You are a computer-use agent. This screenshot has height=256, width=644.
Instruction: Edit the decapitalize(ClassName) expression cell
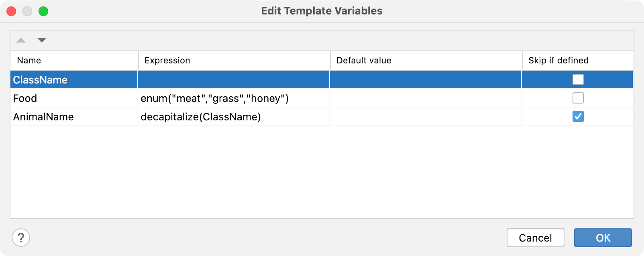(200, 117)
